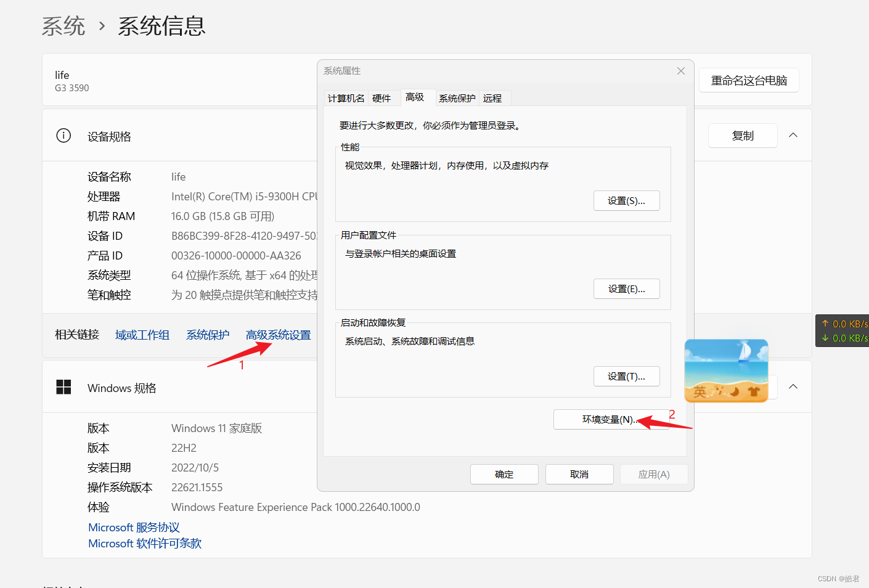Viewport: 869px width, 588px height.
Task: Click the G3 3590 model text
Action: click(x=71, y=88)
